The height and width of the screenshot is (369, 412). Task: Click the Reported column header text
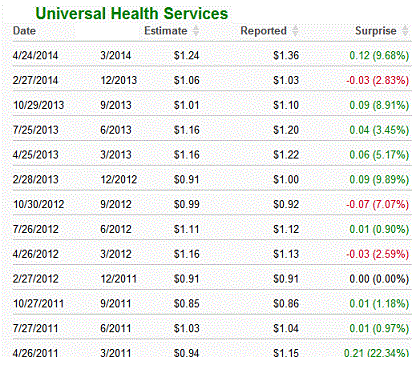263,31
